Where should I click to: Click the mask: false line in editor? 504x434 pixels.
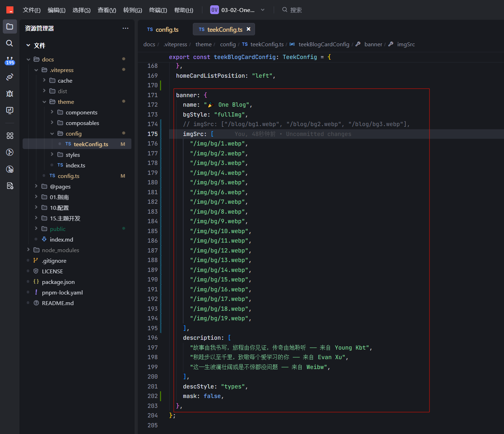click(203, 396)
